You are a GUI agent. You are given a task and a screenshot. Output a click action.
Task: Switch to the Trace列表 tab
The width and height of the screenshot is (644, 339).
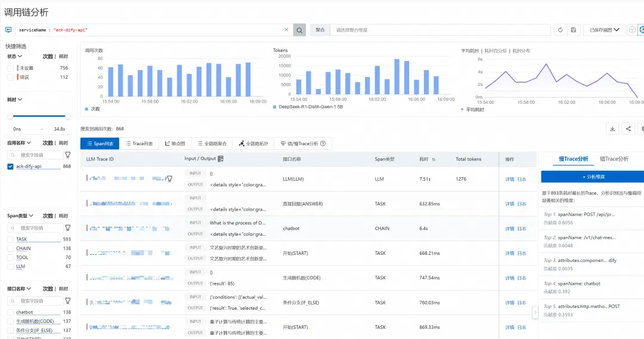coord(139,143)
